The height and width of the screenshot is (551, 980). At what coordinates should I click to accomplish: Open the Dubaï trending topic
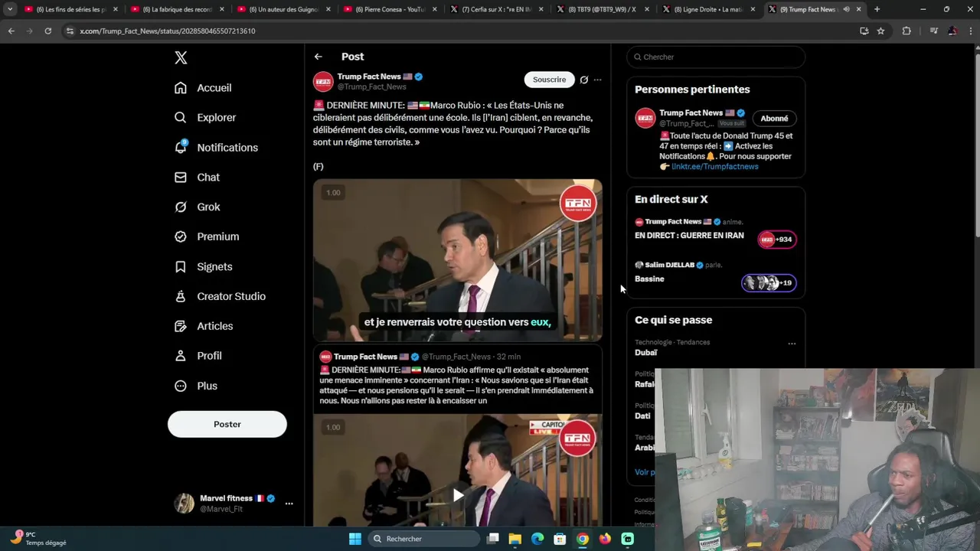pos(646,353)
